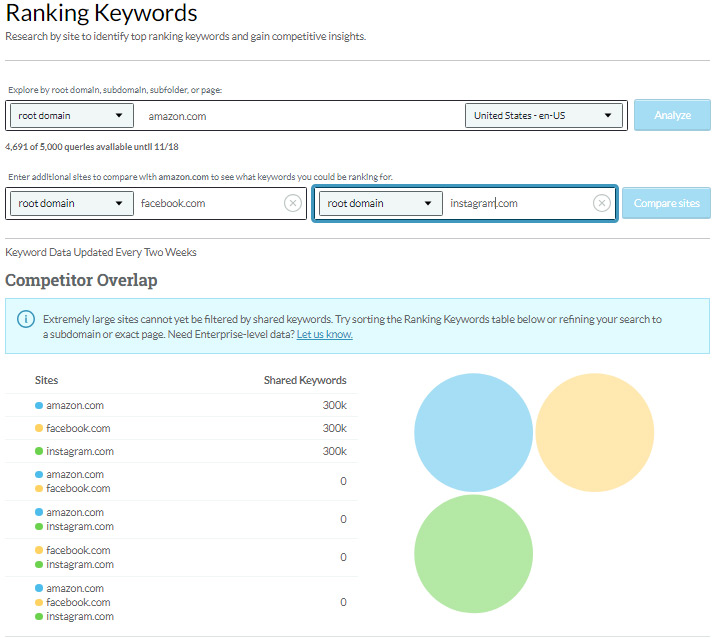Clear the instagram.com comparison field

click(x=601, y=203)
